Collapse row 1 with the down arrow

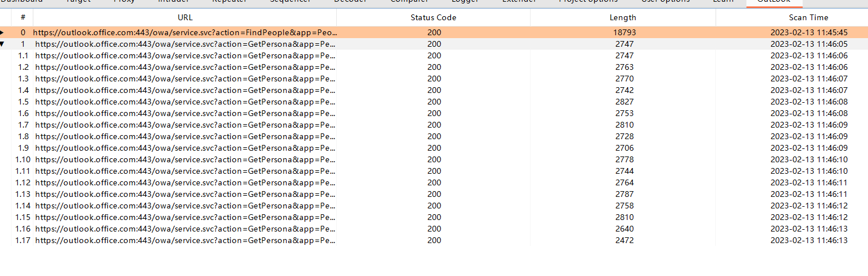click(2, 44)
